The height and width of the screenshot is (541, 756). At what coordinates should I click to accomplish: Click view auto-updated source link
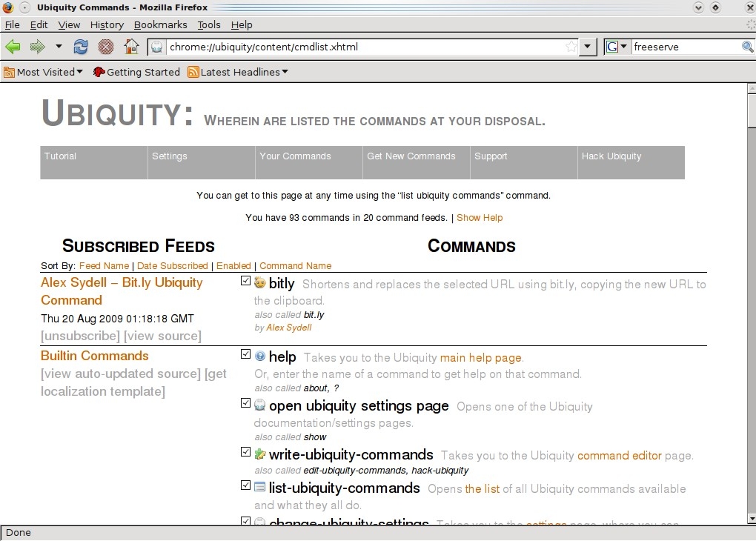[121, 374]
